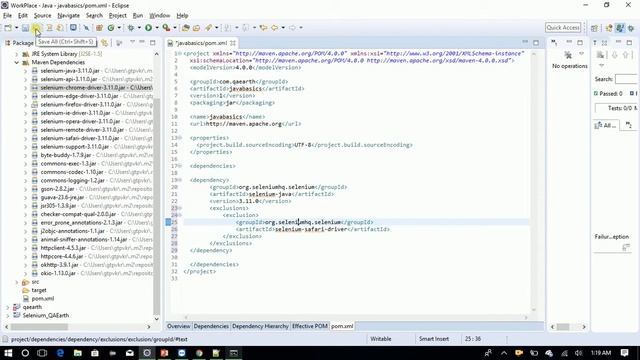Maximize the pom.xml editor area
This screenshot has width=640, height=360.
point(536,42)
